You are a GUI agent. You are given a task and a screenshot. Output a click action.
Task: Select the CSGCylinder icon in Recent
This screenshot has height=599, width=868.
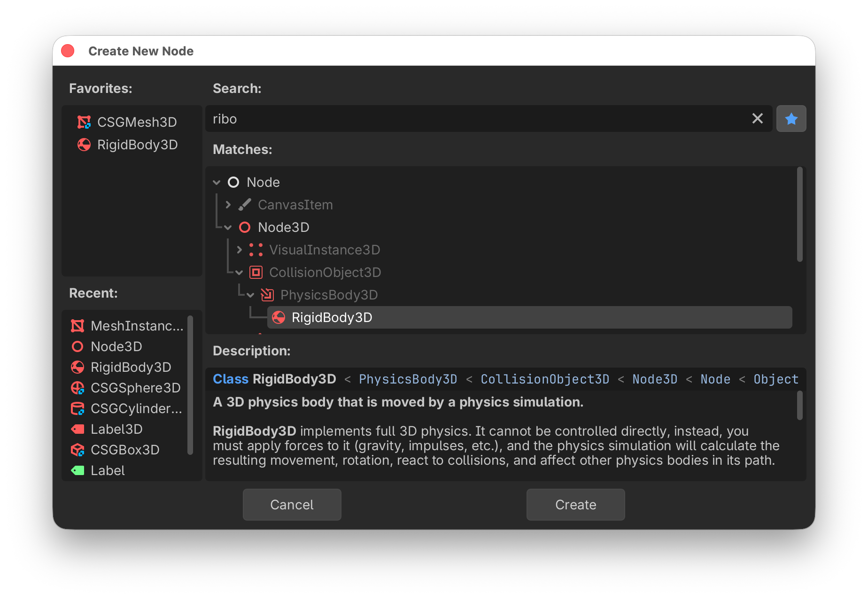pos(77,408)
